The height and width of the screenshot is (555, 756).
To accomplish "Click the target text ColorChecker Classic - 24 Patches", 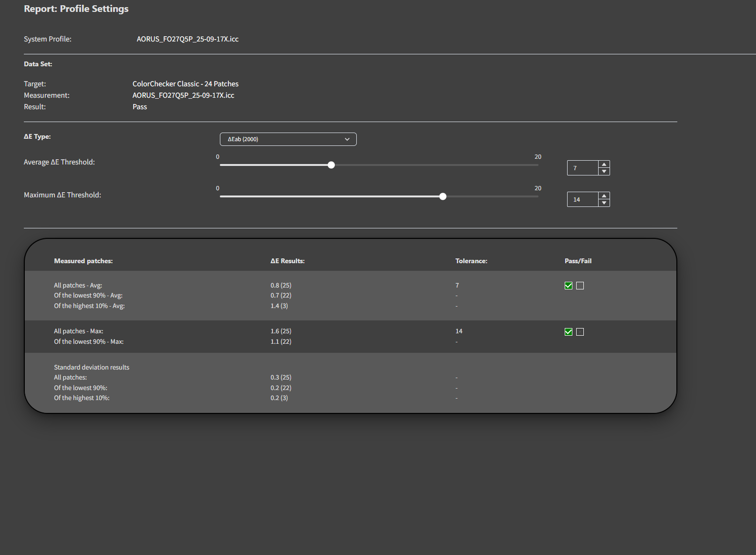I will 186,84.
